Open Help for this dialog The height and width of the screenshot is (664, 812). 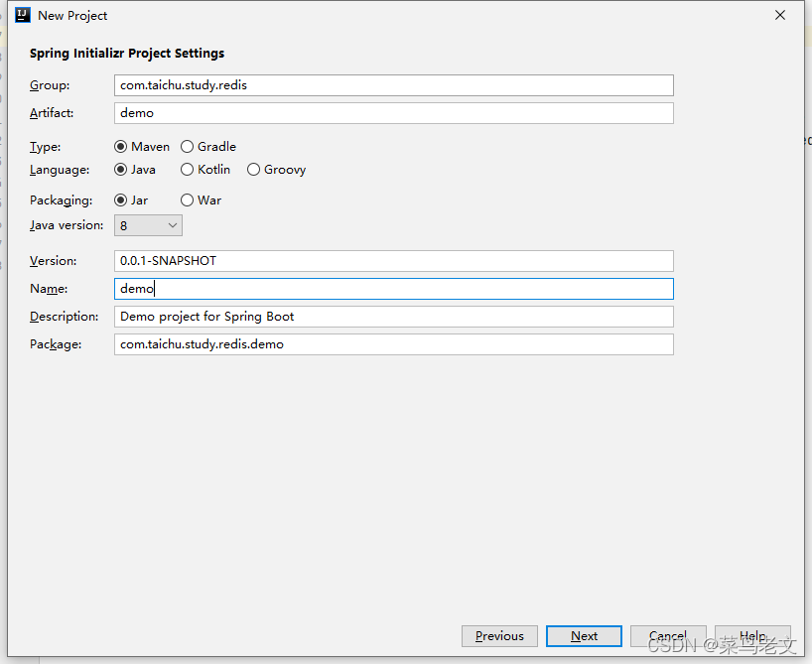click(752, 636)
